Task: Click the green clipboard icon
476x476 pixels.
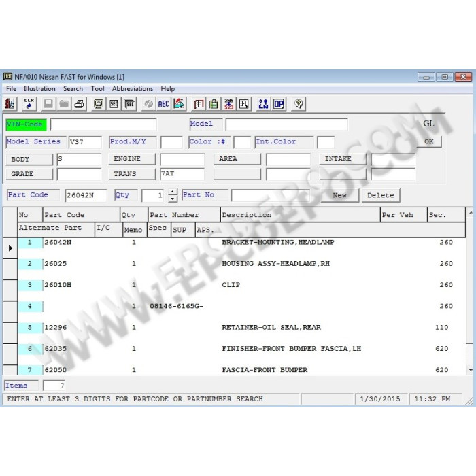Action: pos(214,104)
